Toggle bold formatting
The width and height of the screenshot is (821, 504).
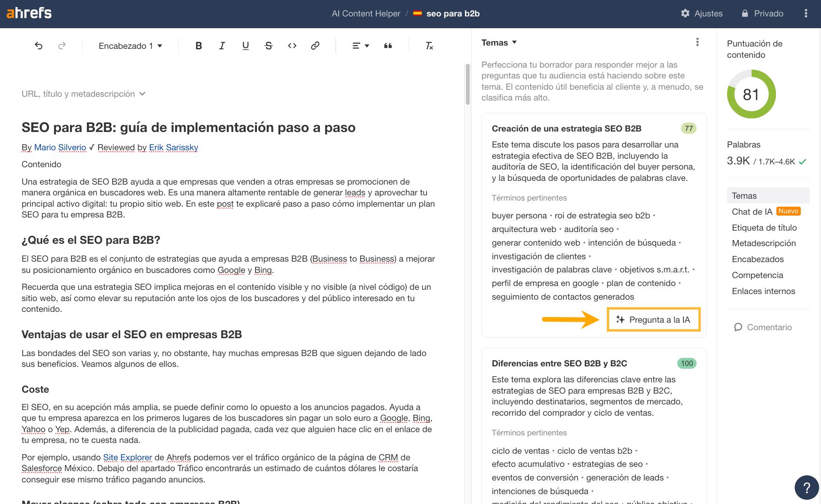(198, 46)
